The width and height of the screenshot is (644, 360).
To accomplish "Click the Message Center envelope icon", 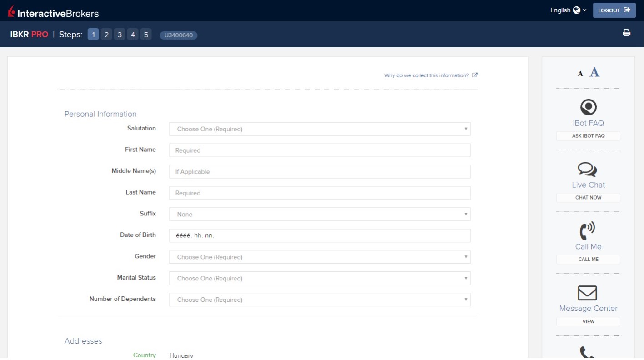I will coord(587,293).
